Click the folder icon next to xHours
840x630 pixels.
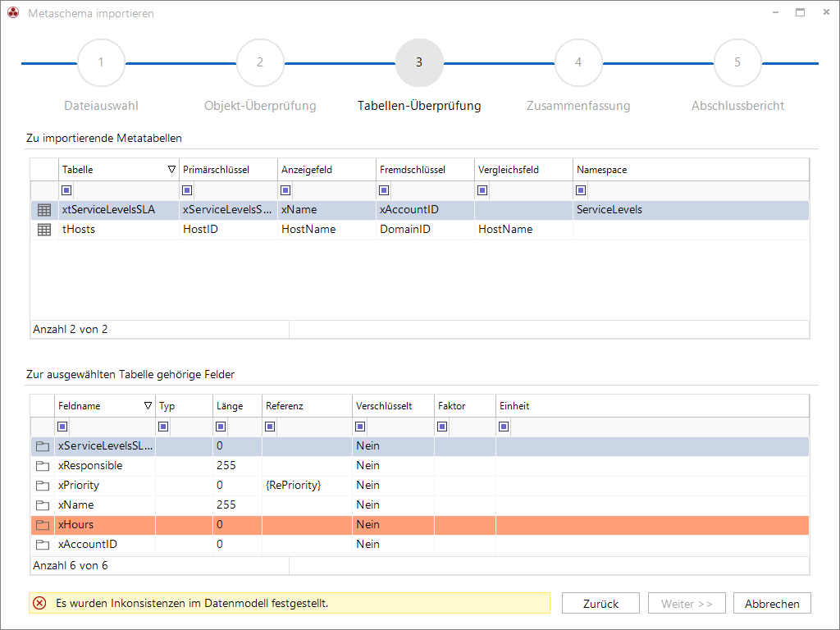[x=43, y=525]
